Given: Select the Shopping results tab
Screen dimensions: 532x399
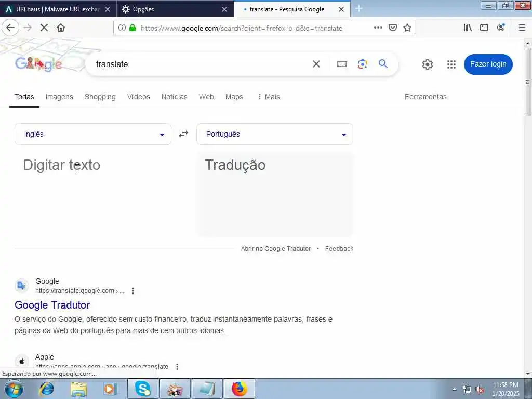Looking at the screenshot, I should 100,97.
